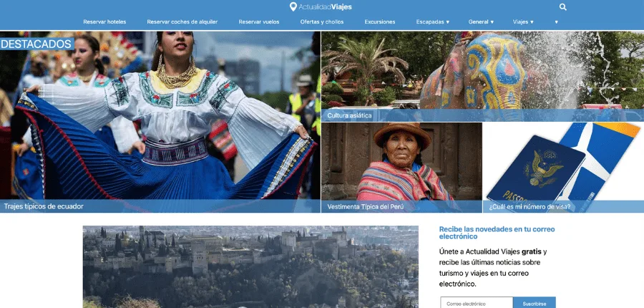Click the search magnifier icon

[x=562, y=7]
